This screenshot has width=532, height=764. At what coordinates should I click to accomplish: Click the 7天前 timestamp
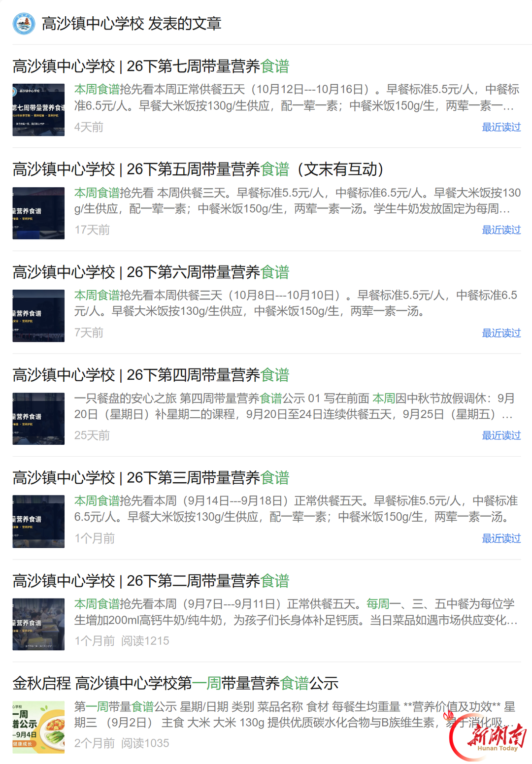pyautogui.click(x=89, y=333)
